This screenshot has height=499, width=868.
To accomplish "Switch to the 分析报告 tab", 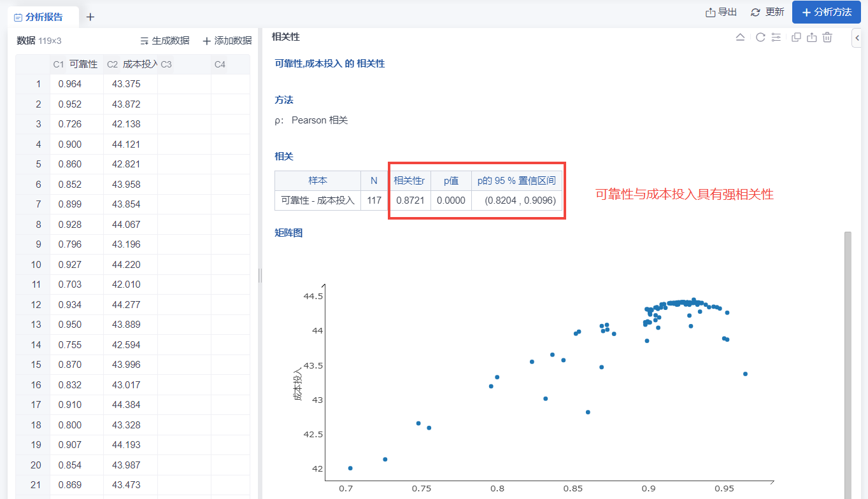I will pyautogui.click(x=39, y=17).
